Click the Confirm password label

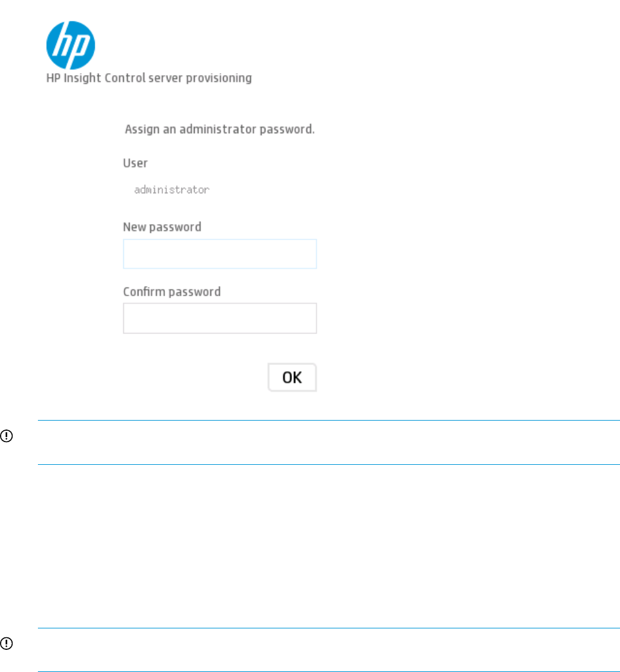[171, 292]
